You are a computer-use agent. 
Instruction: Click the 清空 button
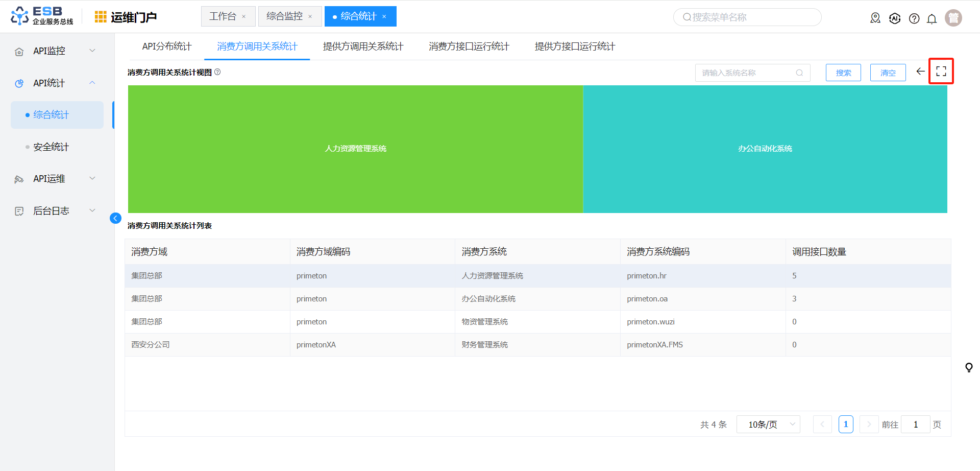(888, 73)
